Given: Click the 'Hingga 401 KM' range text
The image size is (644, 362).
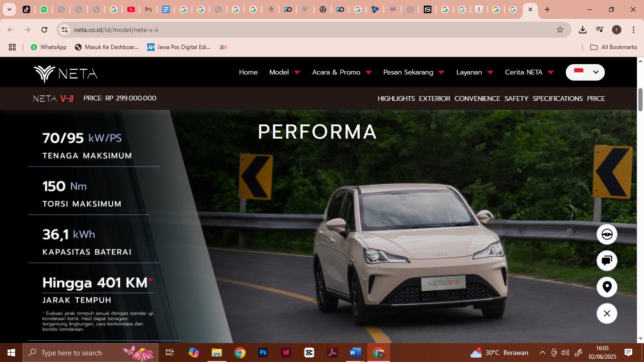Looking at the screenshot, I should point(98,283).
